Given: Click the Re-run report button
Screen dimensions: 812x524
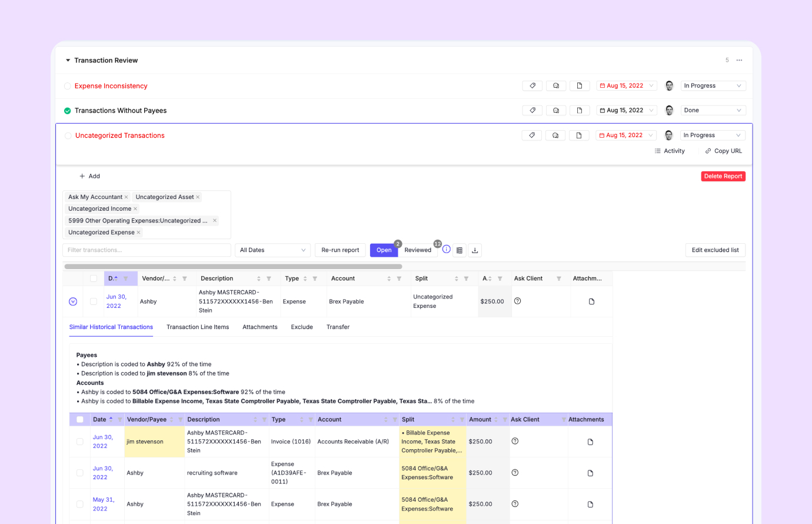Looking at the screenshot, I should pos(340,250).
